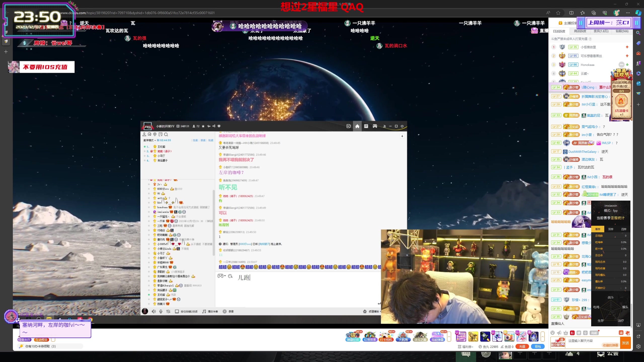This screenshot has width=644, height=362.
Task: Expand the activity list arrow after 高能弹幕
Action: (449, 336)
